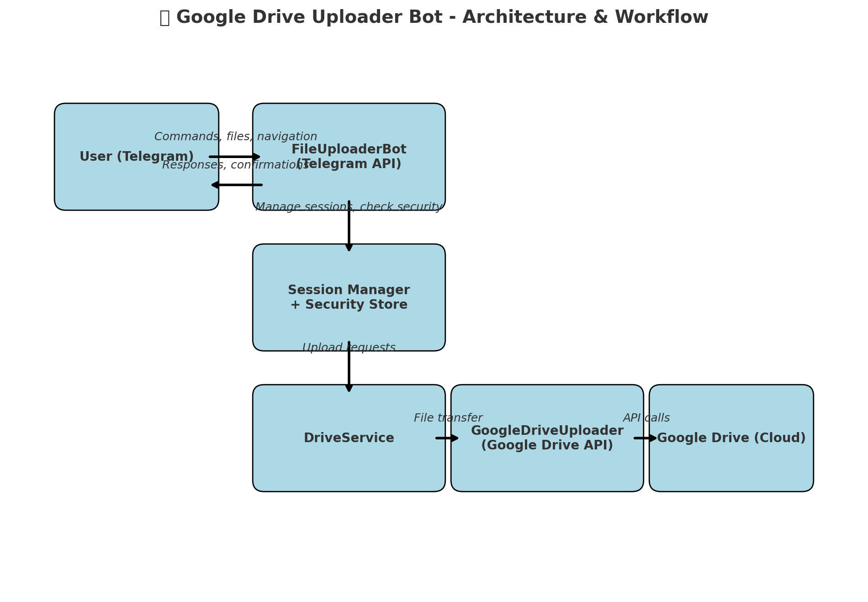Click the 'GoogleDriveUploader (Google Drive API)' box
The image size is (868, 602).
coord(547,438)
